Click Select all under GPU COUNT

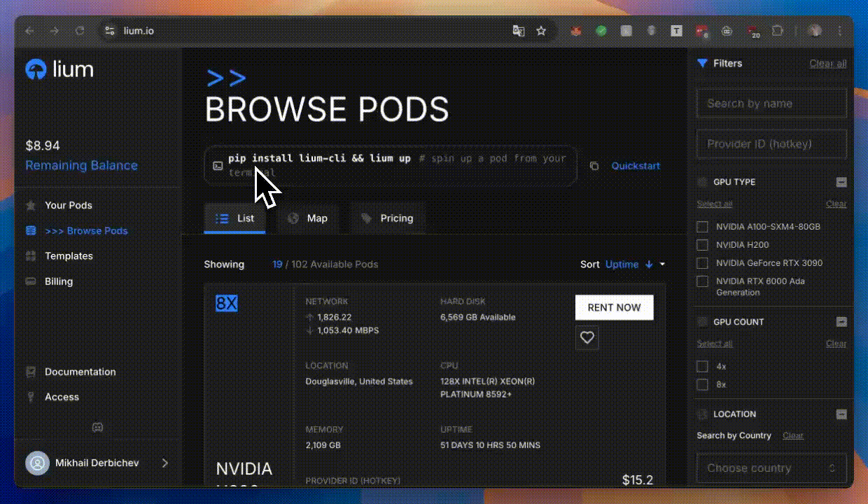coord(714,344)
